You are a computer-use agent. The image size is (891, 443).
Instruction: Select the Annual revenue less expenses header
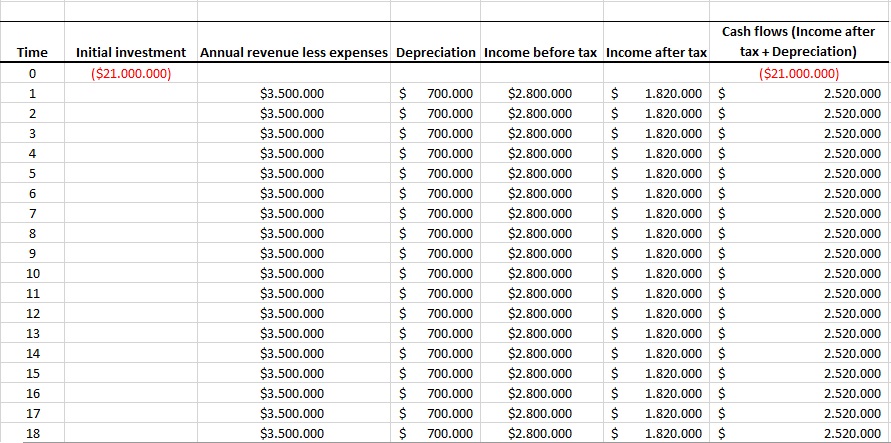pos(293,52)
